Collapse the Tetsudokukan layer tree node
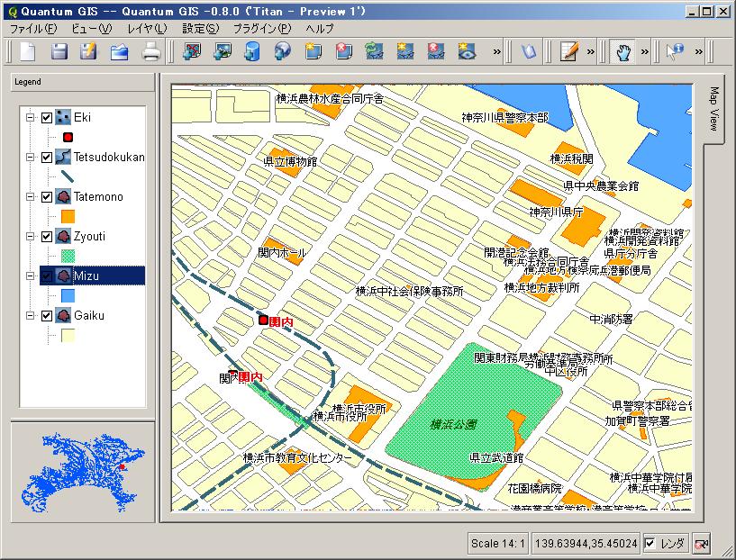Image resolution: width=736 pixels, height=560 pixels. tap(31, 157)
